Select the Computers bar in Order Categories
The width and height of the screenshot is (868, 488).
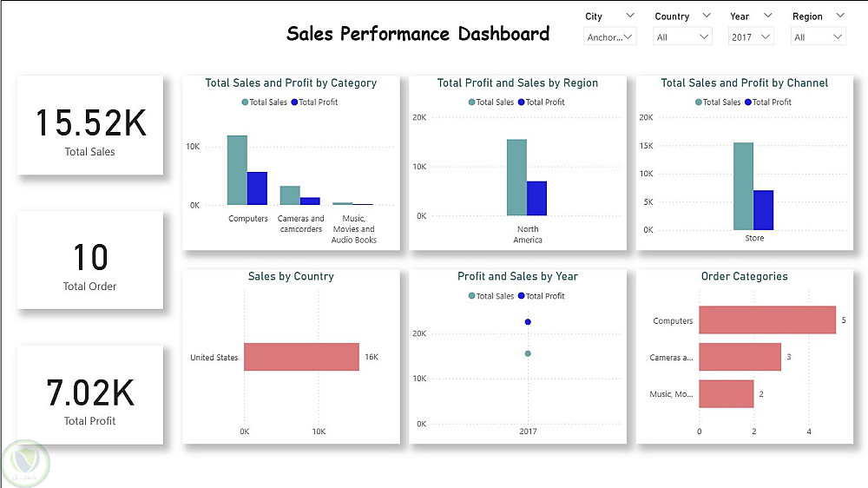(766, 320)
